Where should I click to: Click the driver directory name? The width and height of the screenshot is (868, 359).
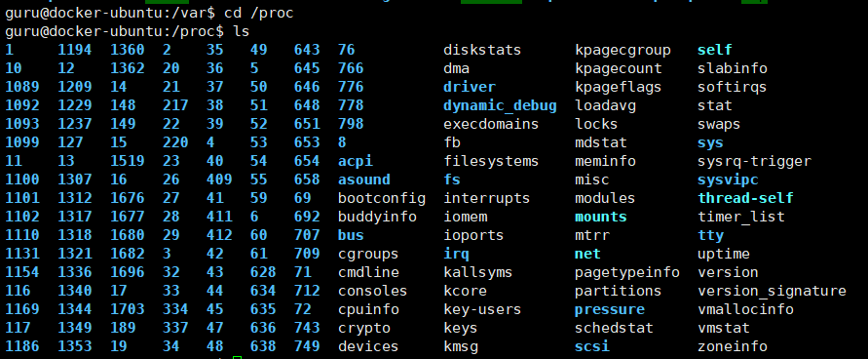[470, 88]
